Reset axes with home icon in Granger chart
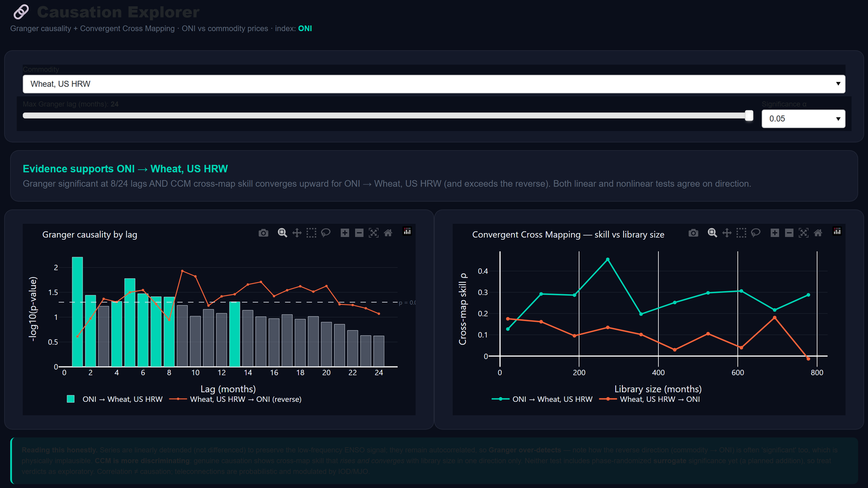 click(388, 233)
